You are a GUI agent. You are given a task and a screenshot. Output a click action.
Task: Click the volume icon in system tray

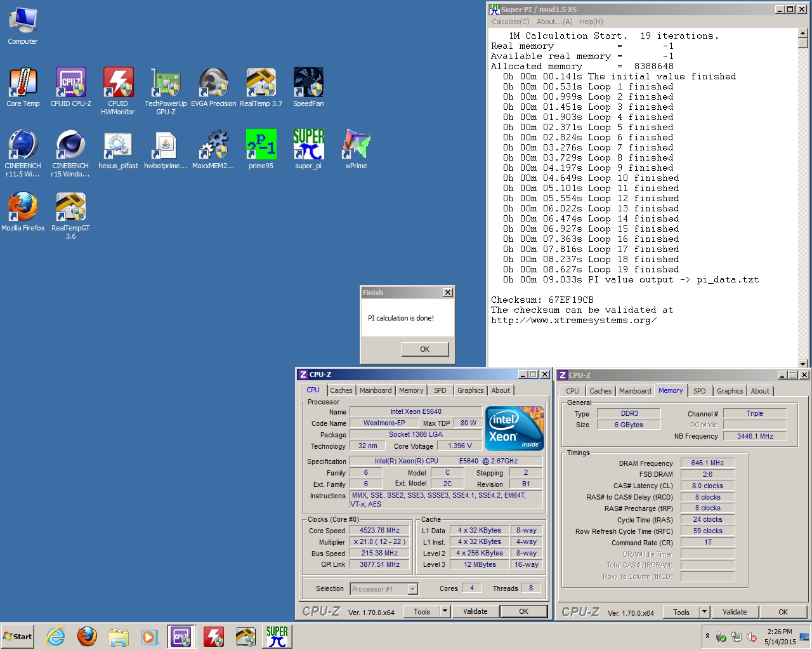tap(752, 637)
